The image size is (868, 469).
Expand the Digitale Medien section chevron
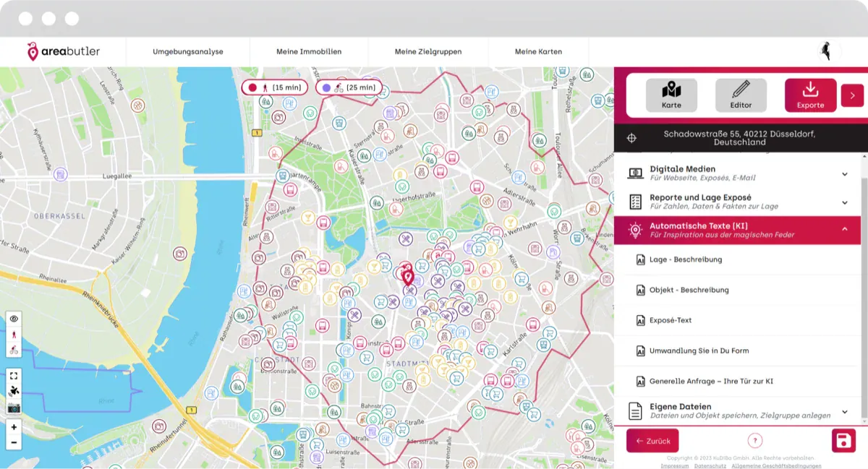point(844,174)
